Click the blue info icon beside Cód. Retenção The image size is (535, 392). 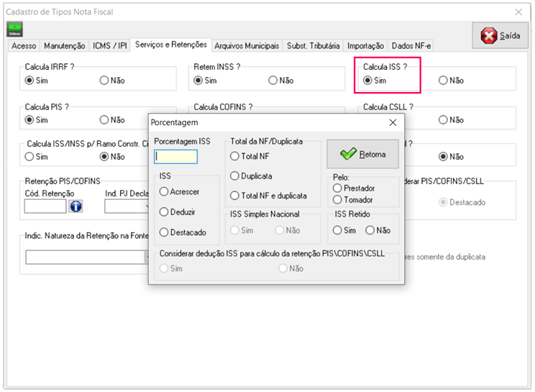tap(76, 206)
